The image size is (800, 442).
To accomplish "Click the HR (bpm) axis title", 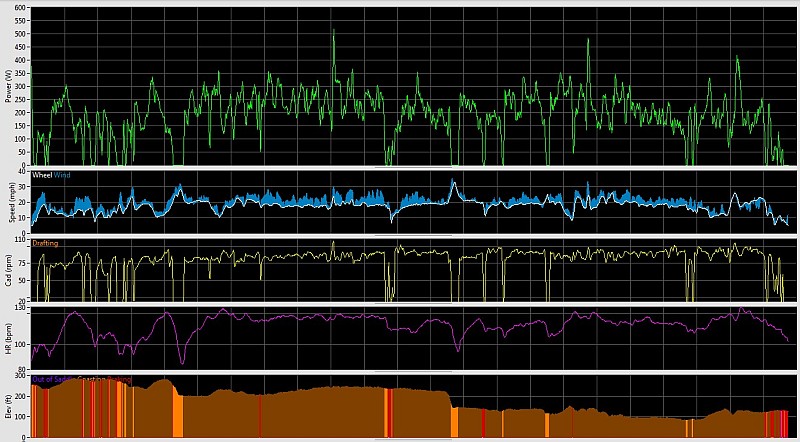I will point(8,338).
